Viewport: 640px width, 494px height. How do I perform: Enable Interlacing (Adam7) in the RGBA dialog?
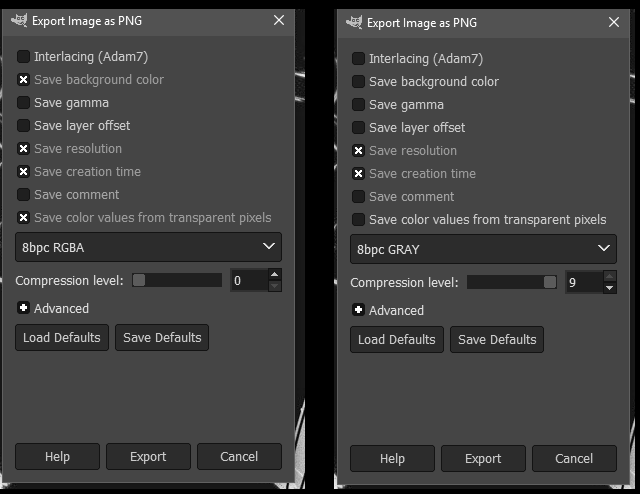pos(23,57)
